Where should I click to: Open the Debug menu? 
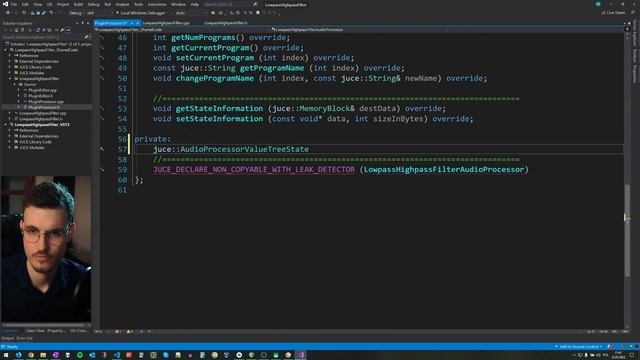point(93,4)
